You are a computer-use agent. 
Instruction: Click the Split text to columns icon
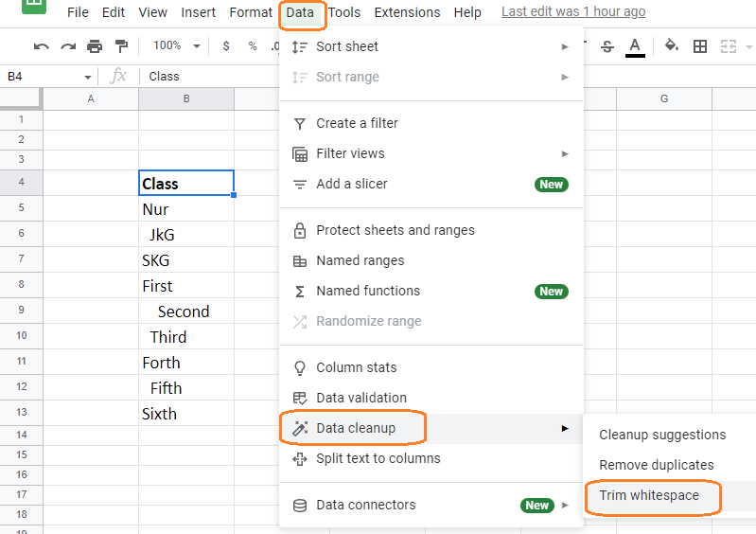tap(299, 459)
